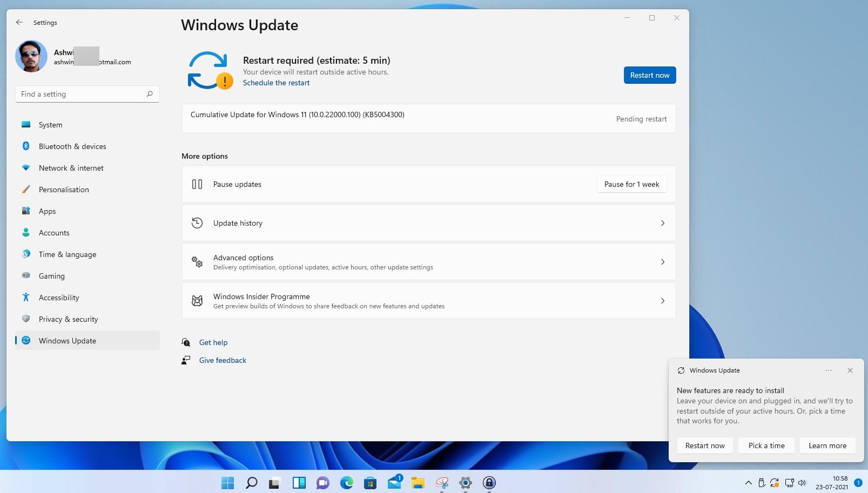Open Accounts settings
Viewport: 868px width, 493px height.
[x=88, y=233]
